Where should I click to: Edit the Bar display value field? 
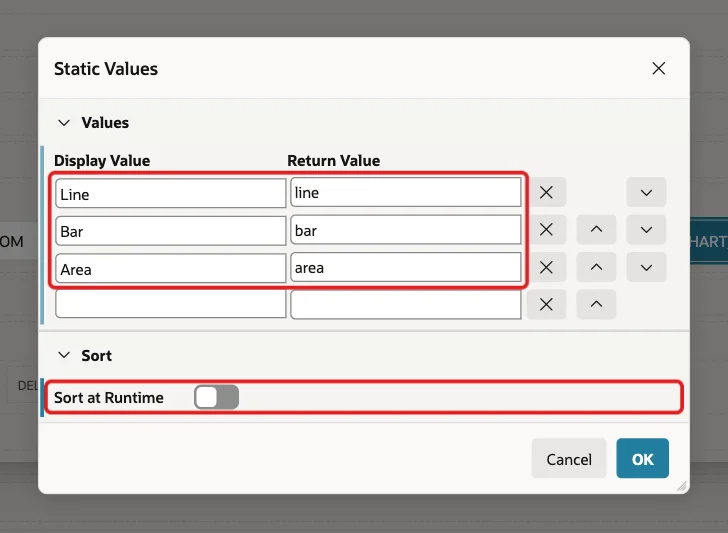tap(170, 231)
